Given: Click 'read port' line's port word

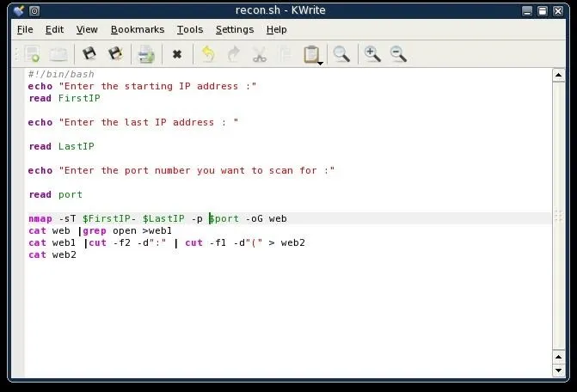Looking at the screenshot, I should pos(71,194).
